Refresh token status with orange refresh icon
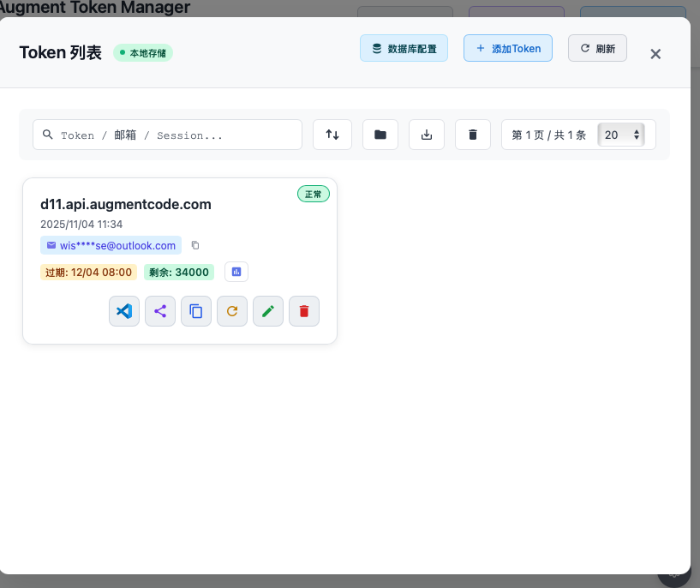700x588 pixels. (232, 311)
